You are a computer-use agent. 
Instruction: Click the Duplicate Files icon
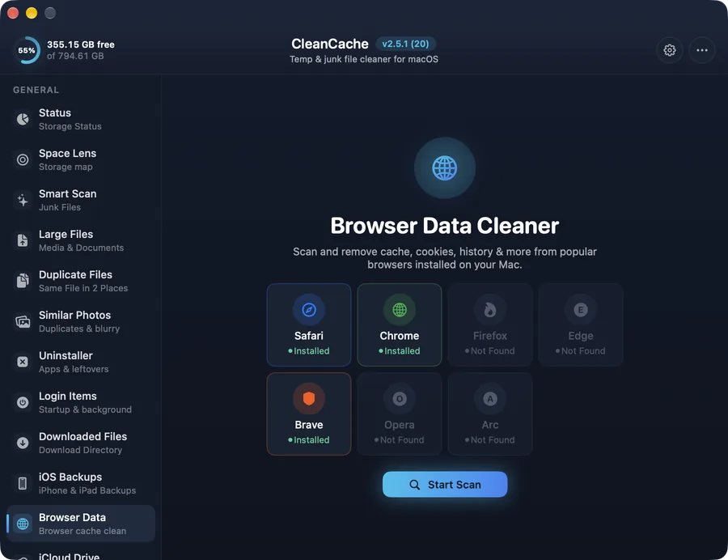click(x=23, y=281)
